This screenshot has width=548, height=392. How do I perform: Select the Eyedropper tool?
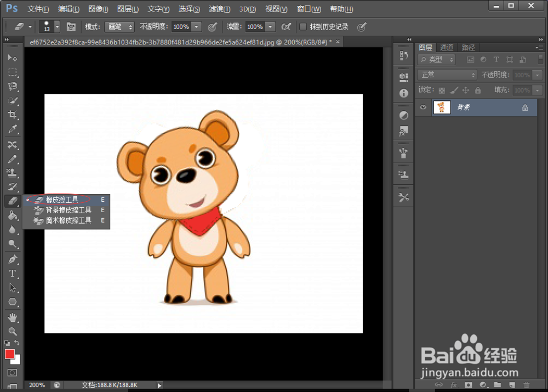13,129
